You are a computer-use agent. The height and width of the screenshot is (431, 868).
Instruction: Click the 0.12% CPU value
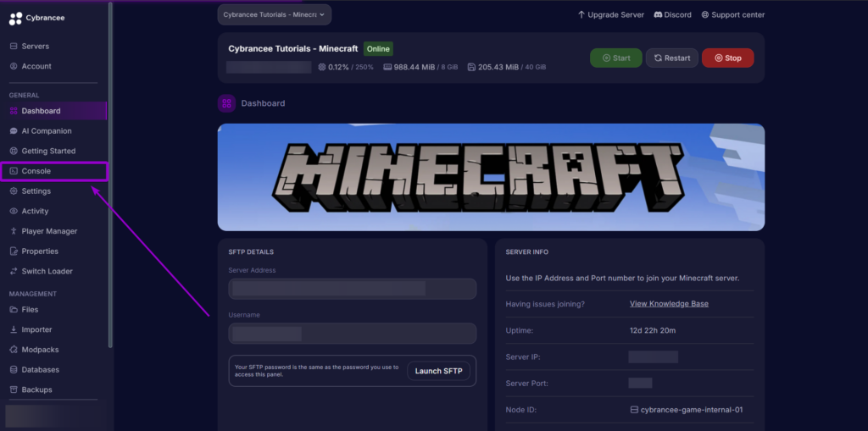click(339, 67)
